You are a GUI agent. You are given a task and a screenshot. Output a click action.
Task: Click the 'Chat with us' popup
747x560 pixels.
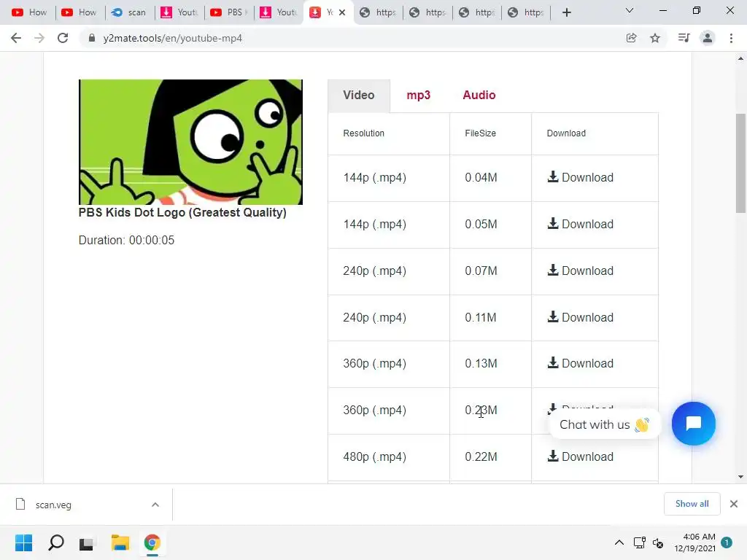pos(604,424)
